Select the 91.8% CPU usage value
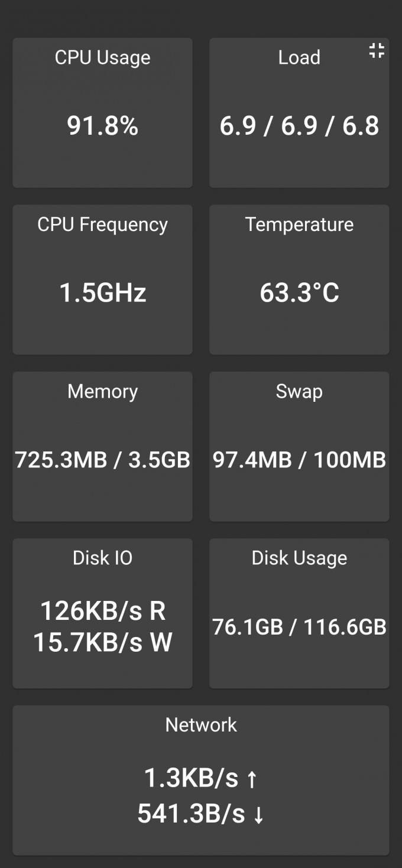402x868 pixels. (x=102, y=126)
